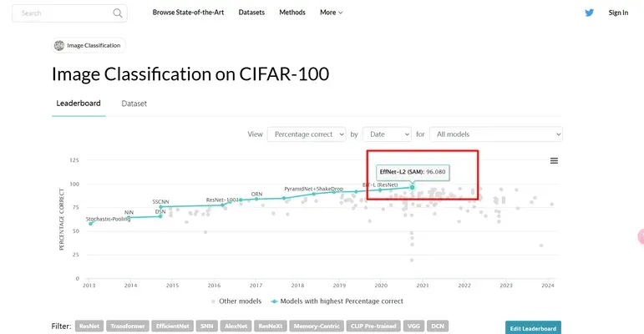Open the Date sort dropdown
Screen dimensions: 644x334
pyautogui.click(x=387, y=134)
